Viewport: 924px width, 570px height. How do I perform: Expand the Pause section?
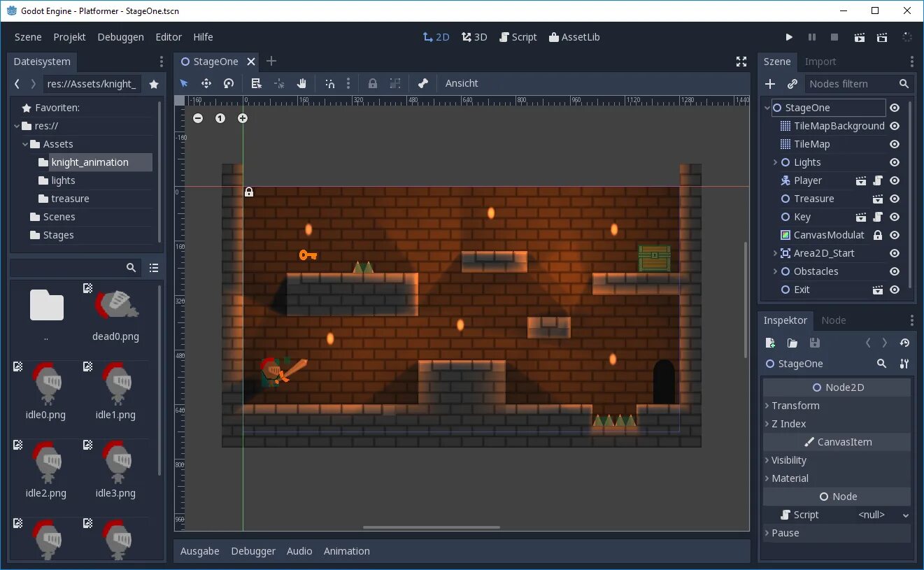[837, 533]
